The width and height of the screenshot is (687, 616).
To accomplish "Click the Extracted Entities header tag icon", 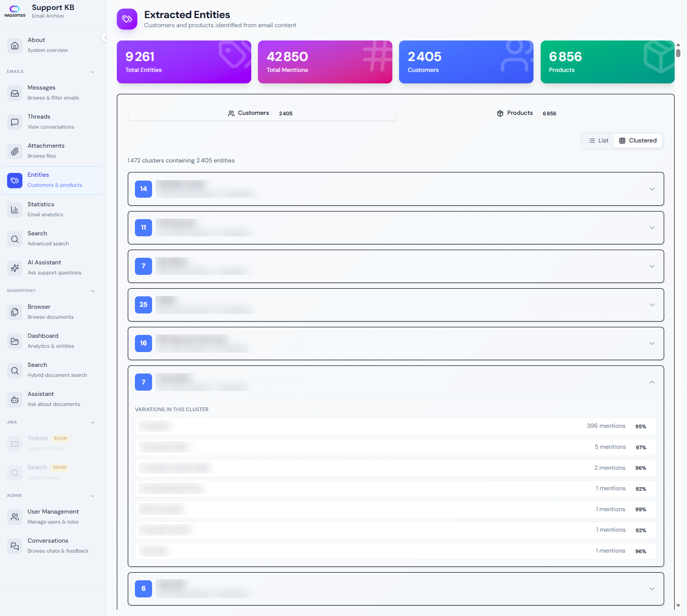I will [127, 19].
